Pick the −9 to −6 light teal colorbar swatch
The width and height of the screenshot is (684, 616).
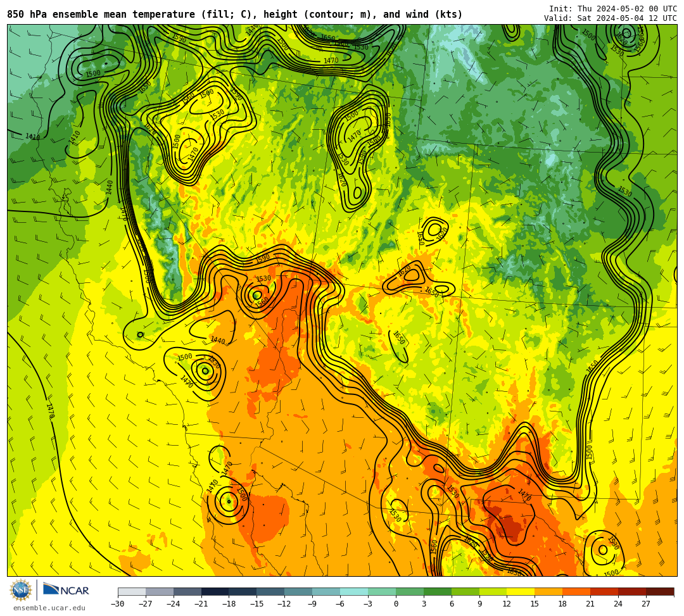326,591
